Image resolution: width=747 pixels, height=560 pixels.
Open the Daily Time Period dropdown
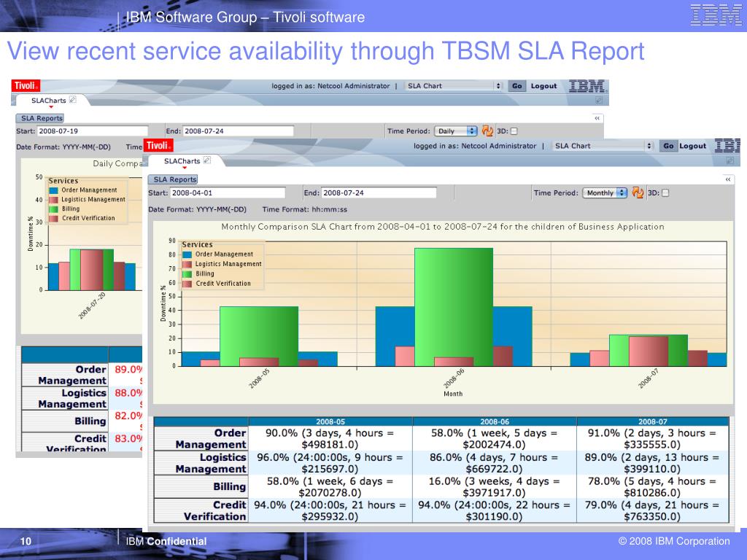tap(455, 131)
